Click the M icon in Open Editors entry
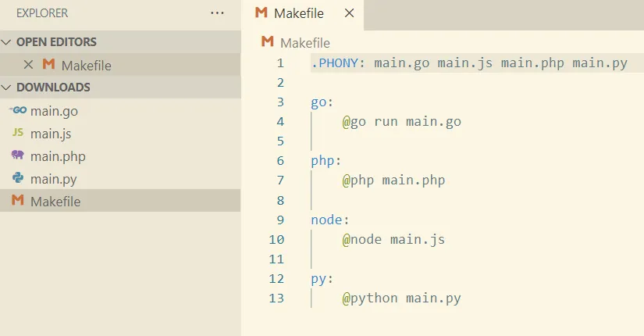The width and height of the screenshot is (644, 336). [48, 65]
